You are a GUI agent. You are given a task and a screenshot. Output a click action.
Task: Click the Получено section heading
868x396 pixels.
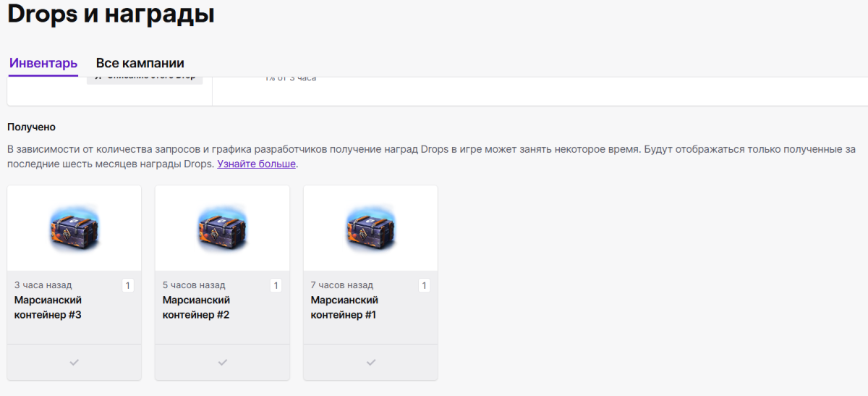pos(32,127)
